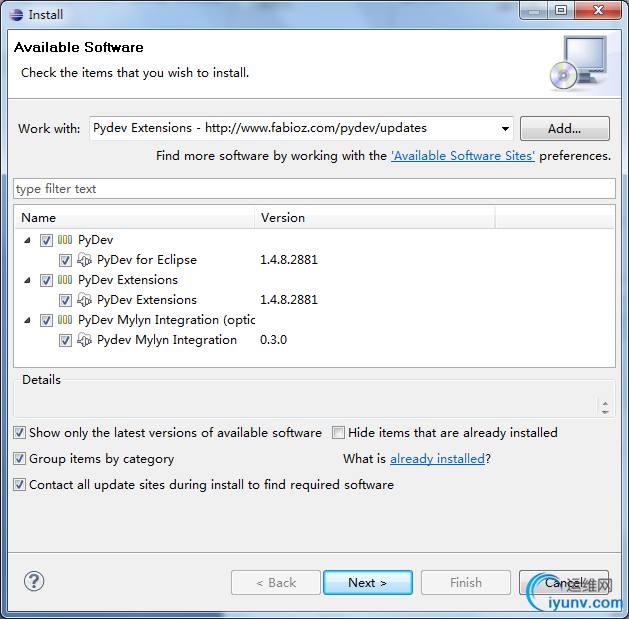629x619 pixels.
Task: Uncheck the PyDev Extensions 1.4.8.2881 feature checkbox
Action: point(65,300)
